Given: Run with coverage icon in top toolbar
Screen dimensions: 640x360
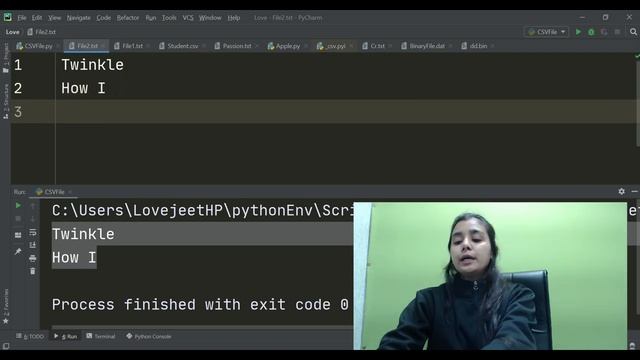Looking at the screenshot, I should [604, 32].
